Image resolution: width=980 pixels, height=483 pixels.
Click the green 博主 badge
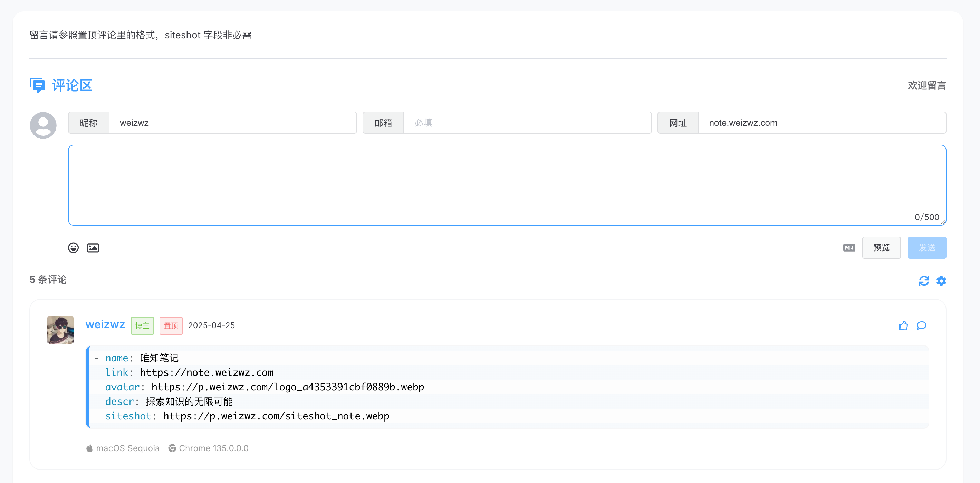click(142, 325)
